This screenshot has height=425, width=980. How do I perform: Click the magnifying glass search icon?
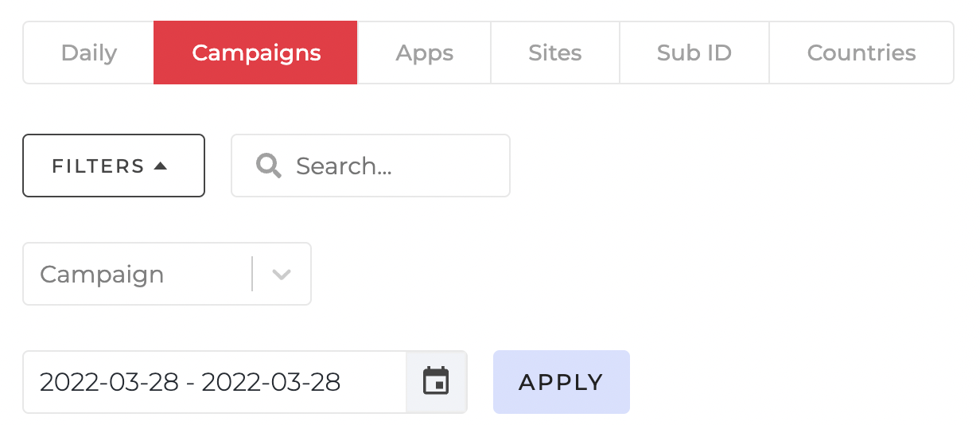[x=269, y=166]
